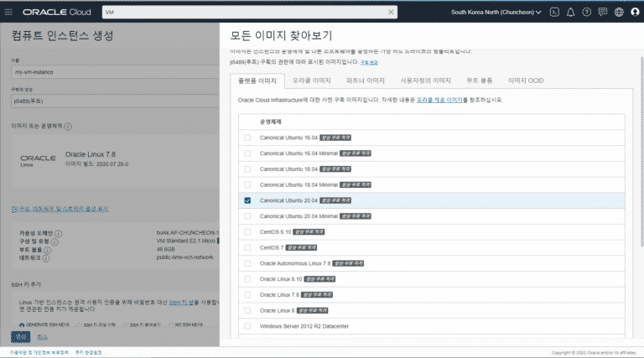The height and width of the screenshot is (358, 644).
Task: Click the Oracle Linux logo thumbnail
Action: point(38,160)
